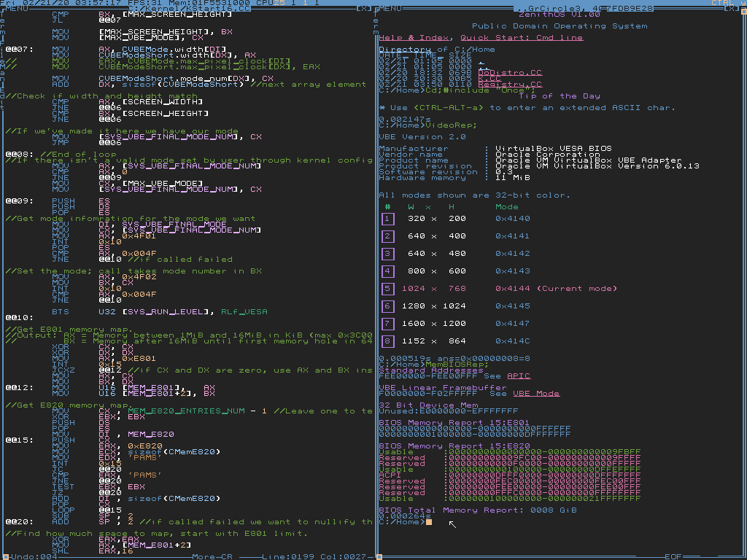Select video mode button 4 (800 x 600)

click(387, 271)
